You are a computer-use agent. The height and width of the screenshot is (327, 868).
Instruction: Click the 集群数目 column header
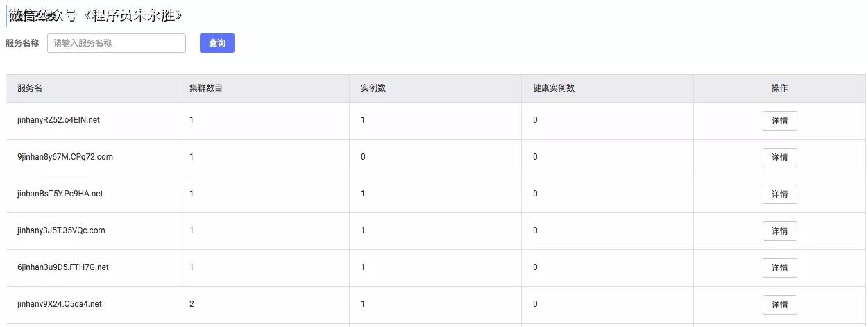pos(206,88)
